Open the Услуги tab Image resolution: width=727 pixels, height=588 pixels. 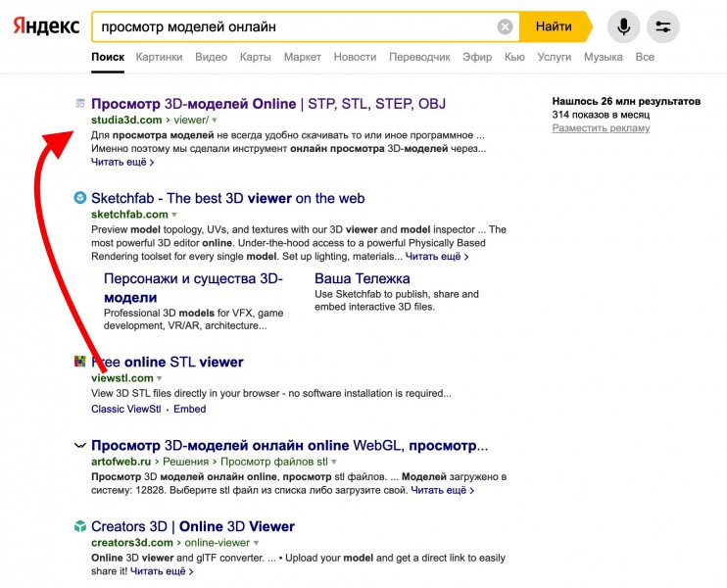[554, 57]
